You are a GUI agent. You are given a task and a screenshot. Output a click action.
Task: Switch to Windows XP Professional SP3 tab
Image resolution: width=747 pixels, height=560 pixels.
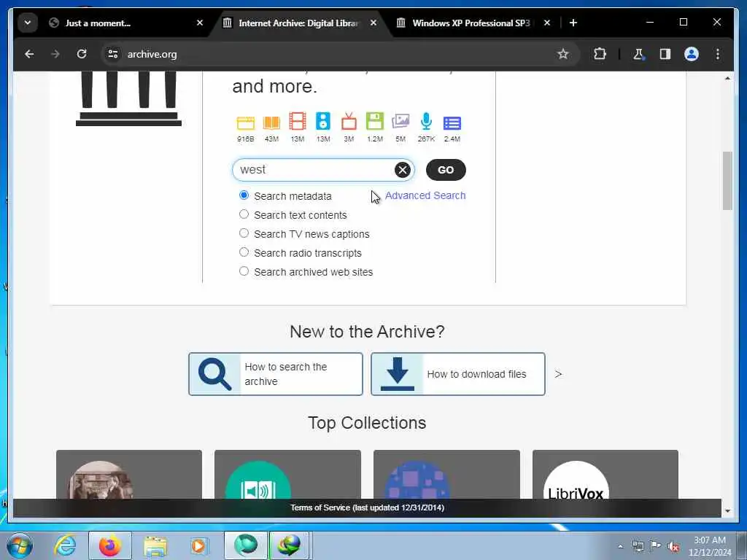[x=471, y=23]
